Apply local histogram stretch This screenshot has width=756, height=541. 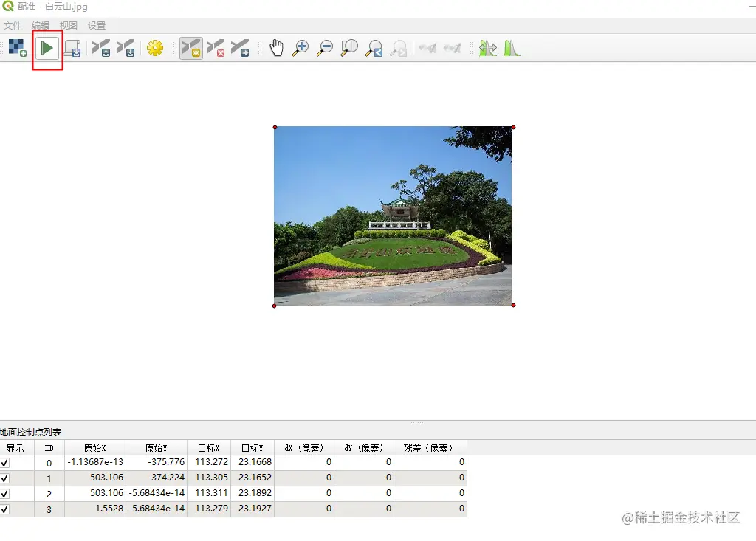click(x=512, y=48)
